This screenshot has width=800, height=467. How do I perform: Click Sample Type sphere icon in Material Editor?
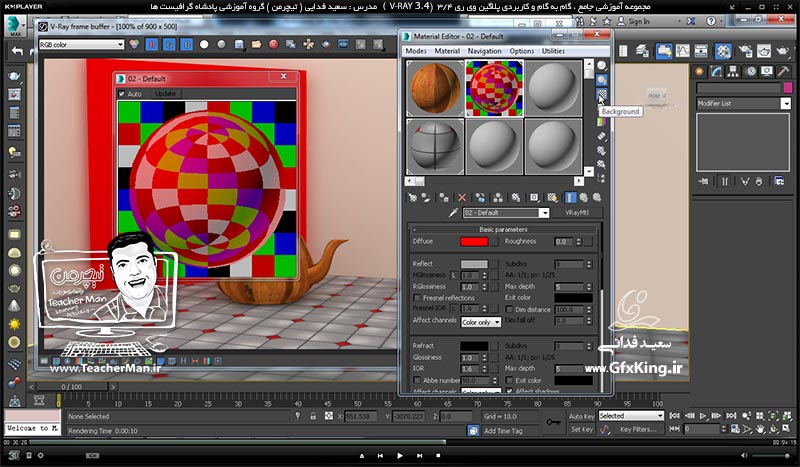(602, 65)
